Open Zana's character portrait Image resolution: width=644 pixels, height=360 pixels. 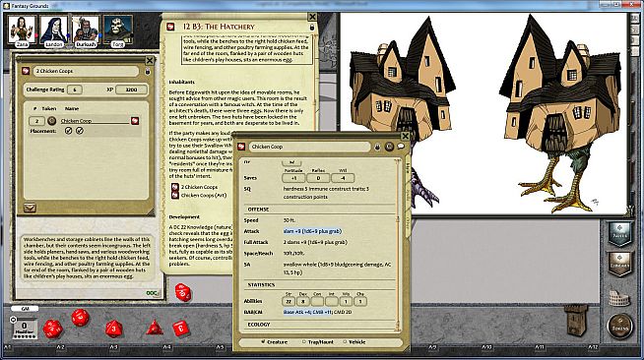[22, 30]
